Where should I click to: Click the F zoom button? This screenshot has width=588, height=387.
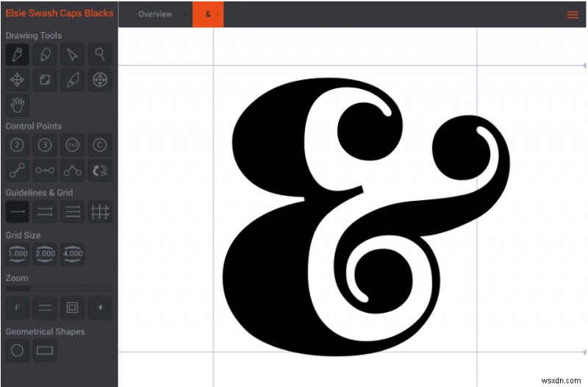click(17, 308)
